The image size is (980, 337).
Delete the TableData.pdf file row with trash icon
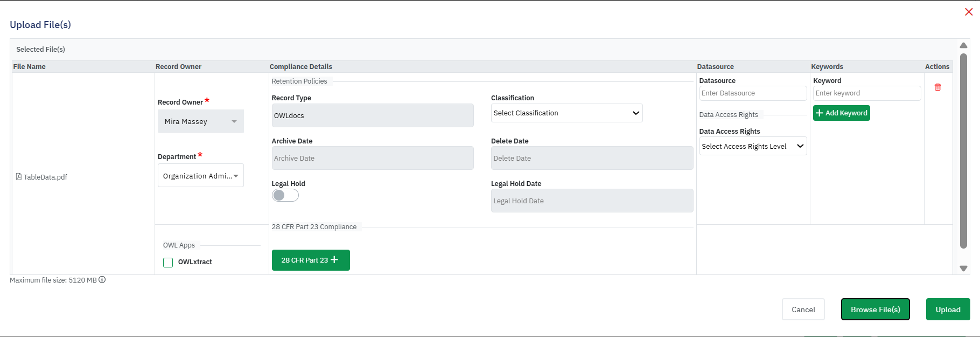937,87
